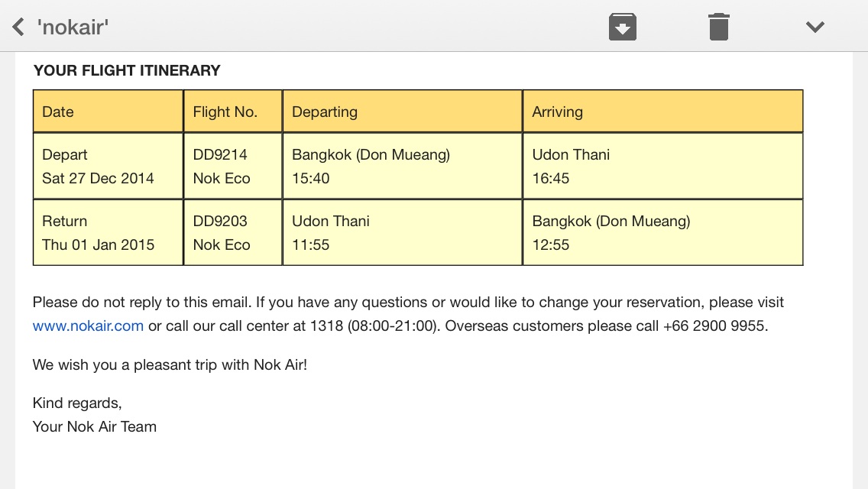The height and width of the screenshot is (489, 868).
Task: Tap the back arrow to 'nokair' results
Action: click(x=18, y=28)
